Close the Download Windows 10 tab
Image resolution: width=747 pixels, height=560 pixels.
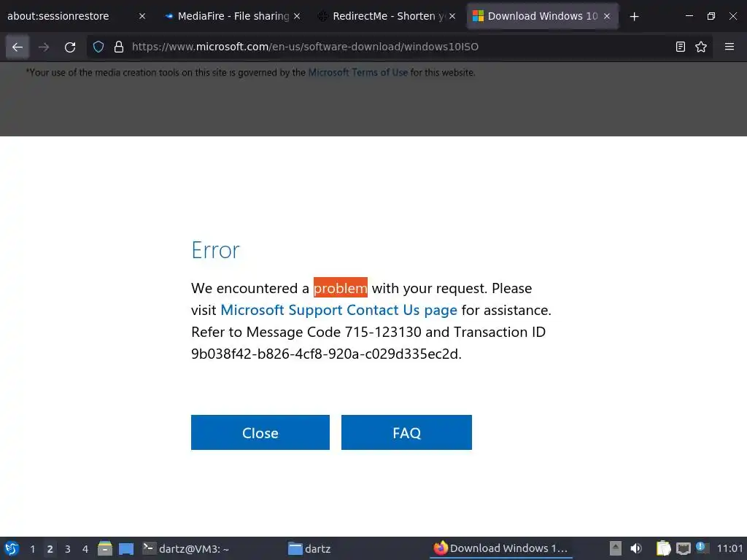click(607, 16)
